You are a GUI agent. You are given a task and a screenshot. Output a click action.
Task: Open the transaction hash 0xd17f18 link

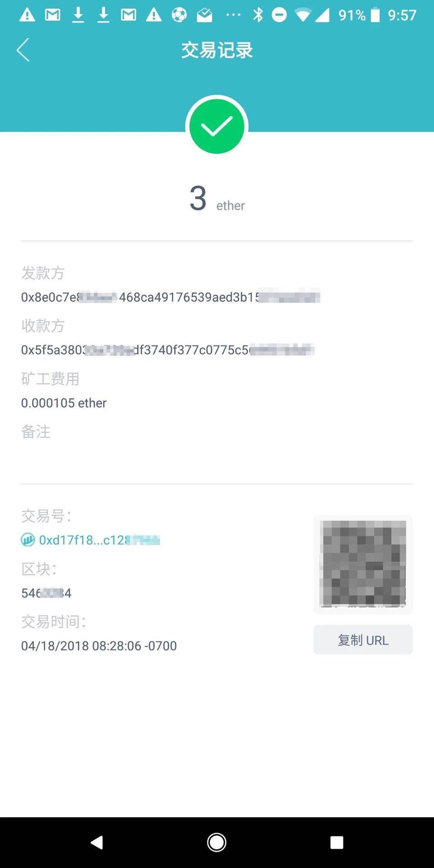coord(99,540)
